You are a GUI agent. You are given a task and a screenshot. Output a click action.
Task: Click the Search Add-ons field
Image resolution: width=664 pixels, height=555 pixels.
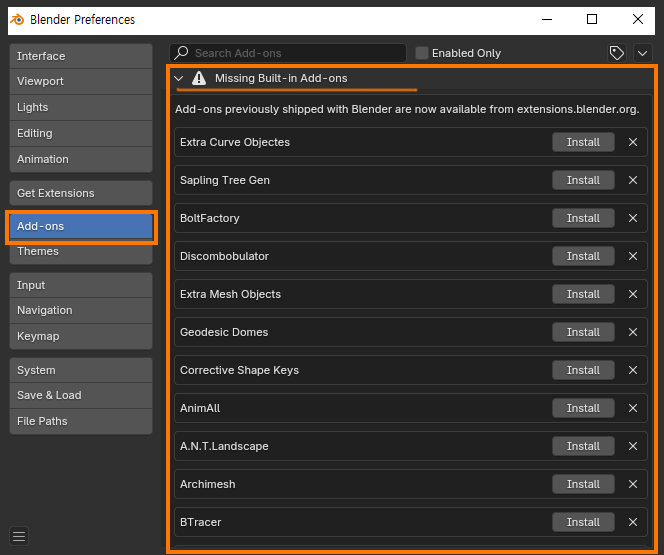[288, 53]
